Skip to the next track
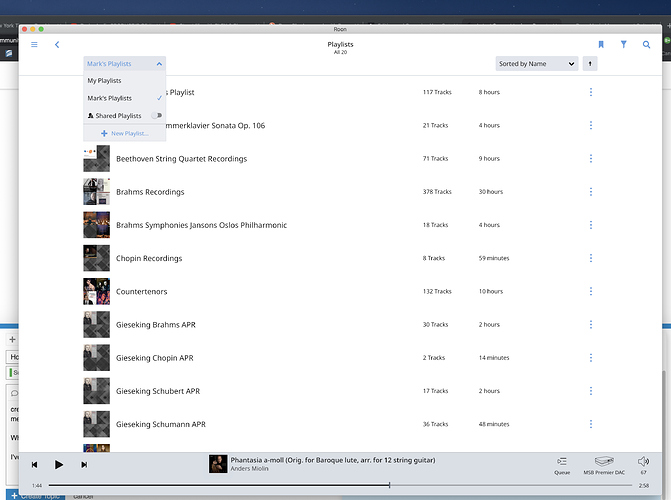The width and height of the screenshot is (671, 500). click(84, 464)
